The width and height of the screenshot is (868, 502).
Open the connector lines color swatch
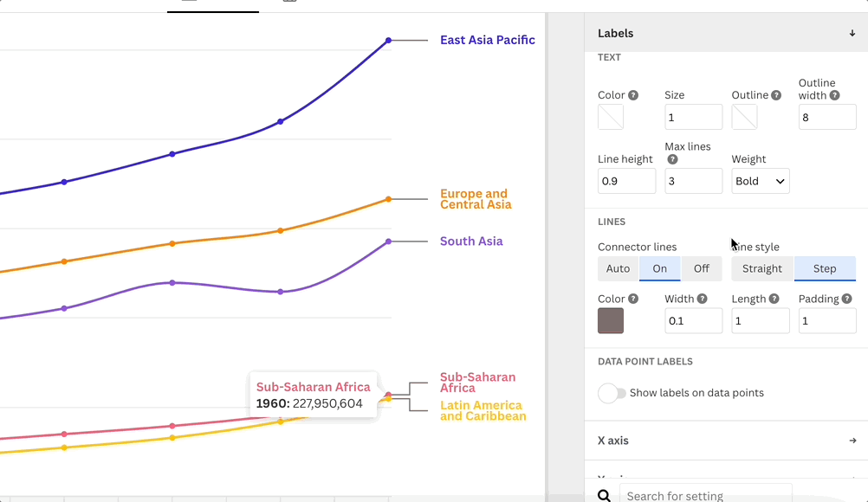pos(611,320)
